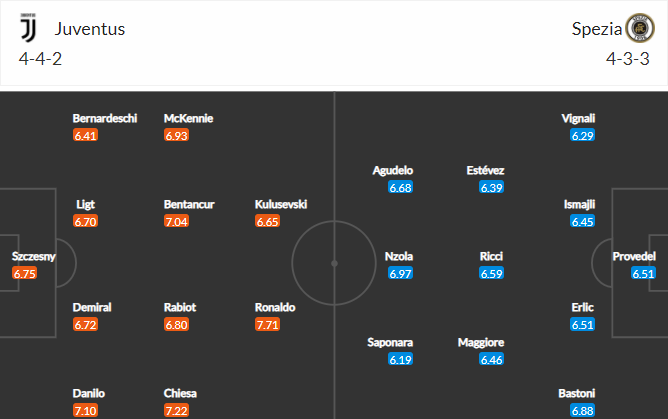This screenshot has height=419, width=668.
Task: Click Szczesny's 6.75 goalkeeper rating
Action: tap(24, 273)
